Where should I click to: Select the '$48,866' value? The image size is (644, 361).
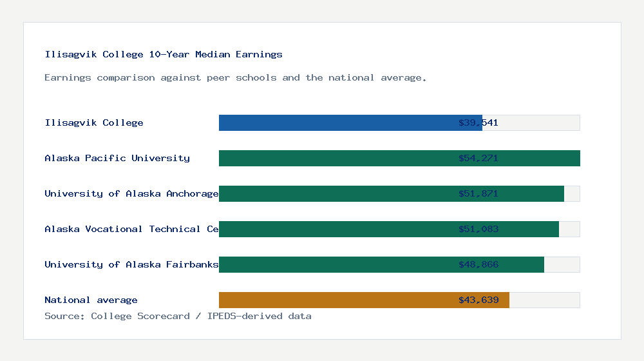(x=478, y=264)
